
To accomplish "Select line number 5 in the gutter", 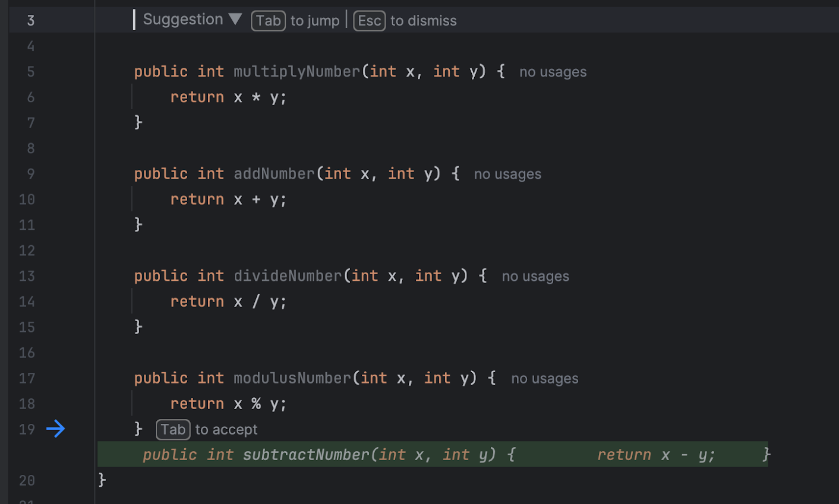I will click(x=30, y=72).
